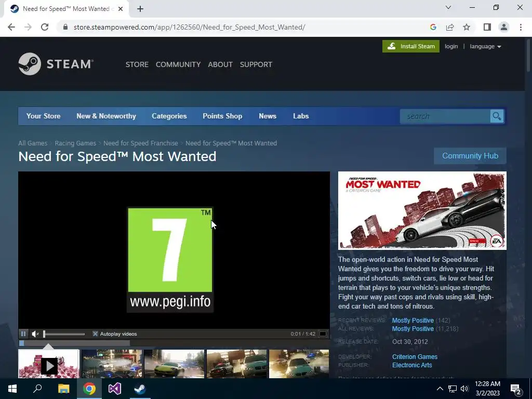Open the Categories tab
Screen dimensions: 532x399
coord(169,116)
